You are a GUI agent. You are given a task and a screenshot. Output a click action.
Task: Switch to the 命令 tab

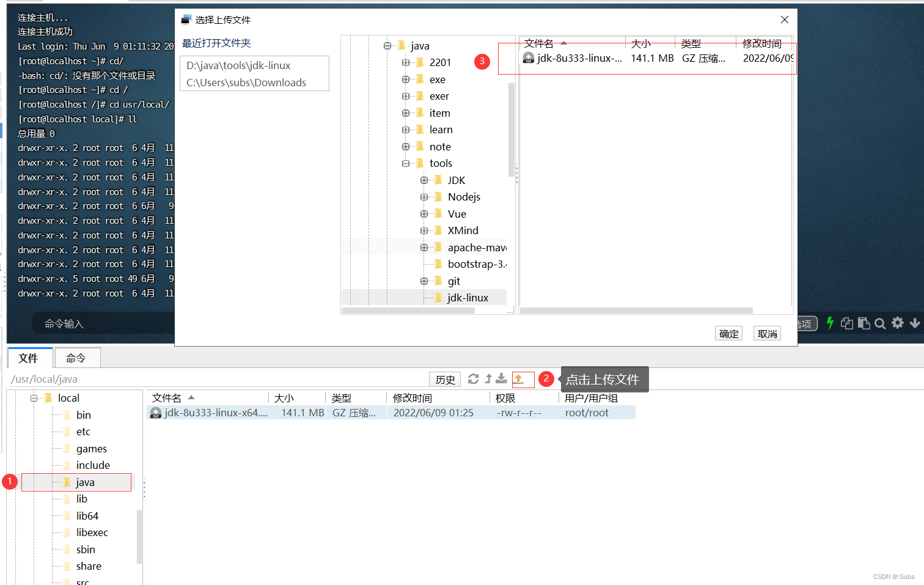(77, 358)
